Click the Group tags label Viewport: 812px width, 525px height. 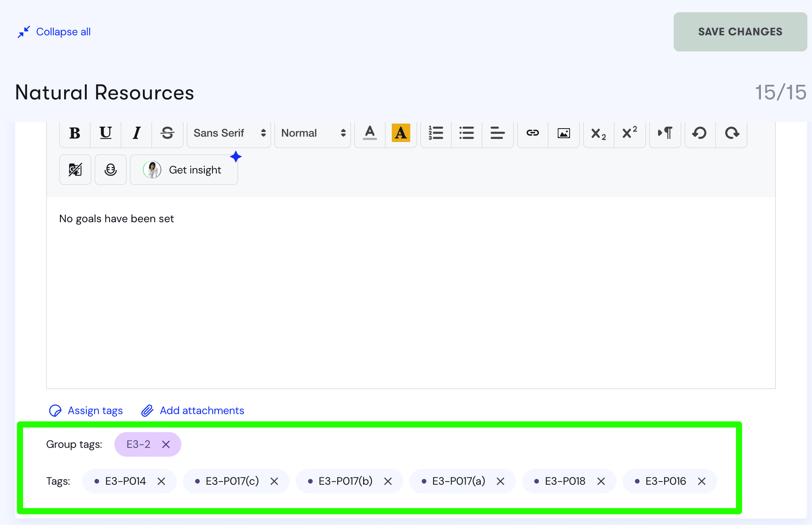tap(74, 444)
